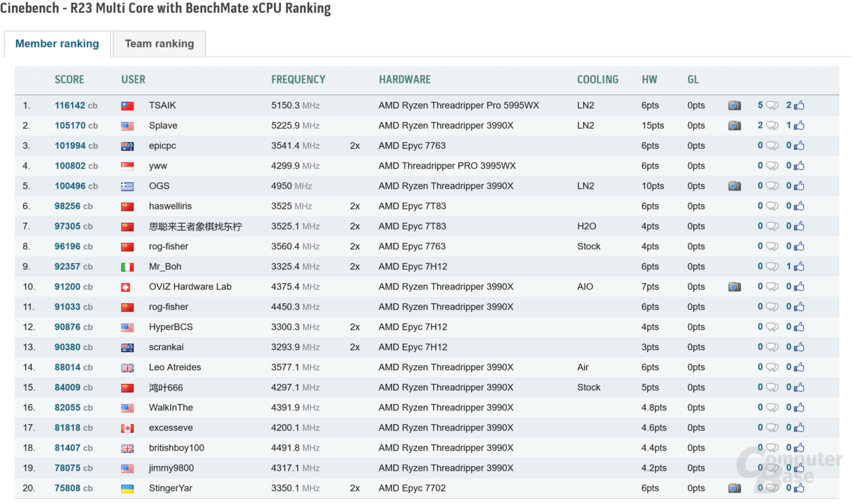854x504 pixels.
Task: Open user profile jimmy9800
Action: [171, 468]
